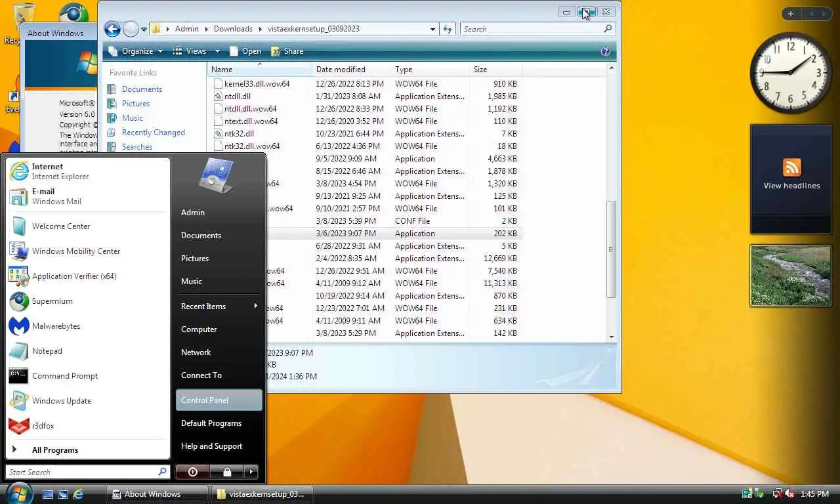840x504 pixels.
Task: Switch to About Windows taskbar button
Action: point(157,494)
